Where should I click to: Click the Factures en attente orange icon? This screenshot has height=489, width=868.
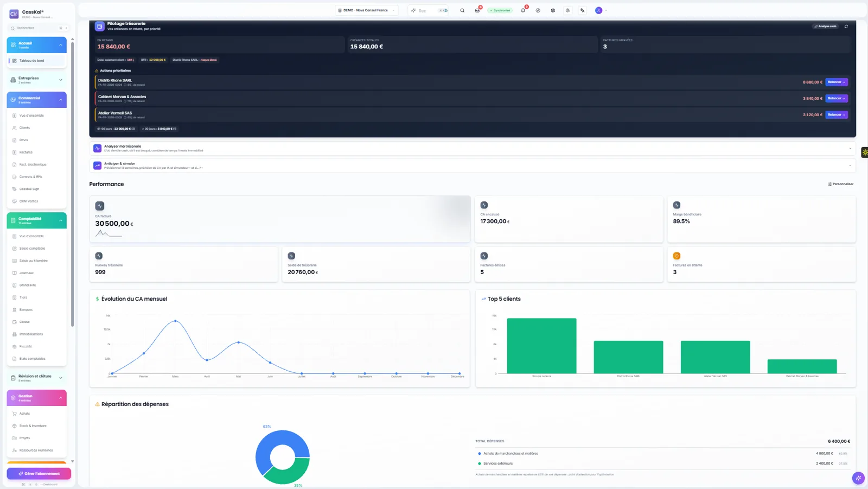(676, 256)
